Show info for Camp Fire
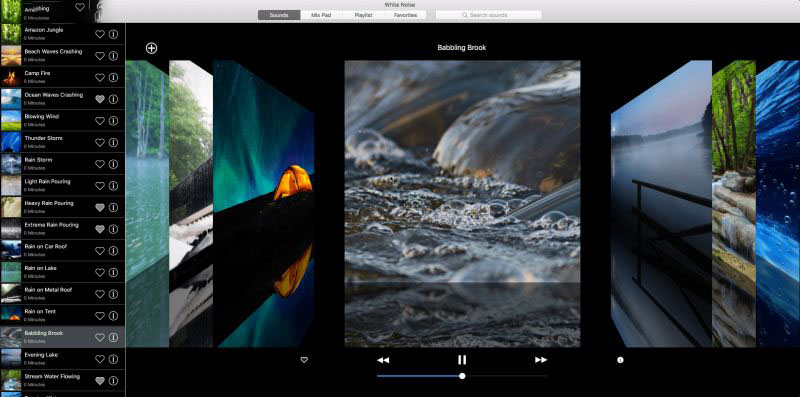This screenshot has height=397, width=800. pos(113,78)
